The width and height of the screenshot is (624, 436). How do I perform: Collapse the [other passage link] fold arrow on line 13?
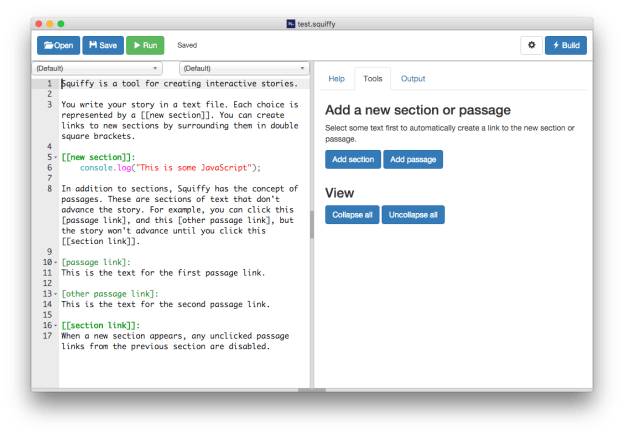pos(56,294)
